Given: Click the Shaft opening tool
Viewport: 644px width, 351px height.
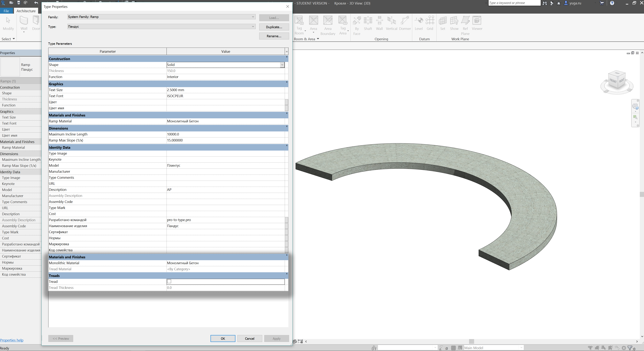Looking at the screenshot, I should 368,24.
